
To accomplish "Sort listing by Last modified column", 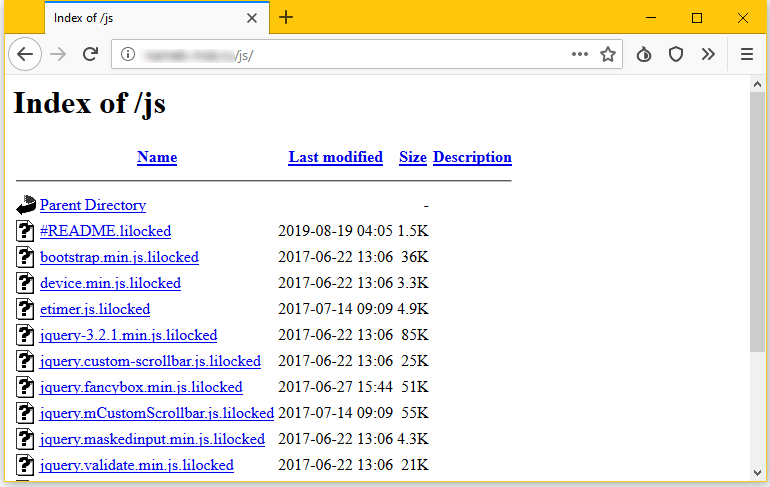I will 335,157.
